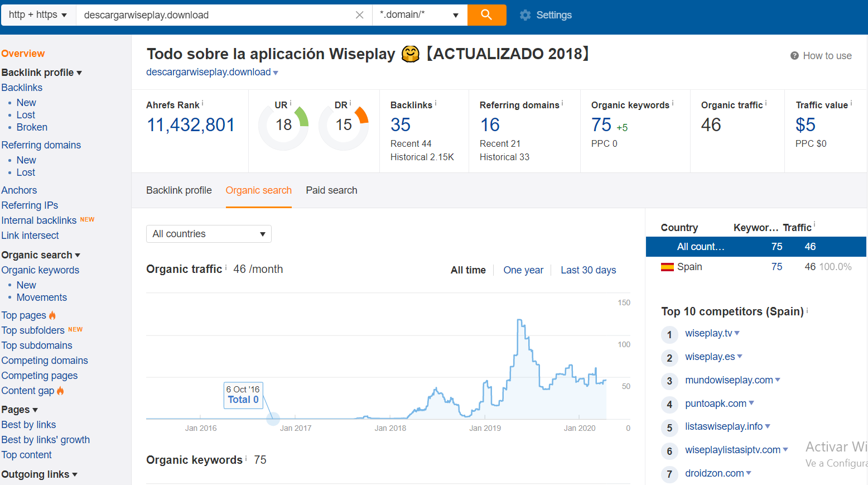Click the Backlinks count 35
Screen dimensions: 868x485
(x=401, y=125)
